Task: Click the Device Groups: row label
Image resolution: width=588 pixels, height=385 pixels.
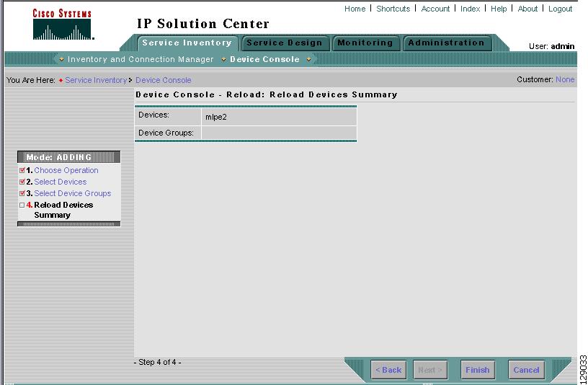Action: [x=166, y=133]
